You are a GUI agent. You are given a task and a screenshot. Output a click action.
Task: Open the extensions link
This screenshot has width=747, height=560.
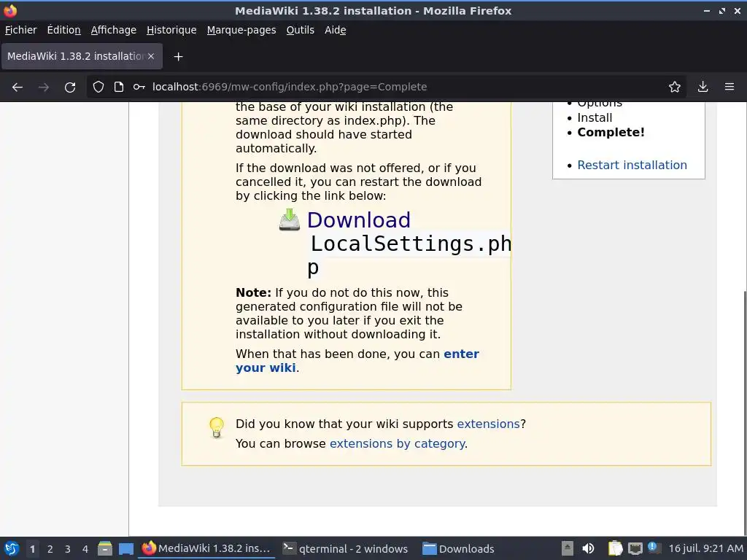pyautogui.click(x=488, y=424)
